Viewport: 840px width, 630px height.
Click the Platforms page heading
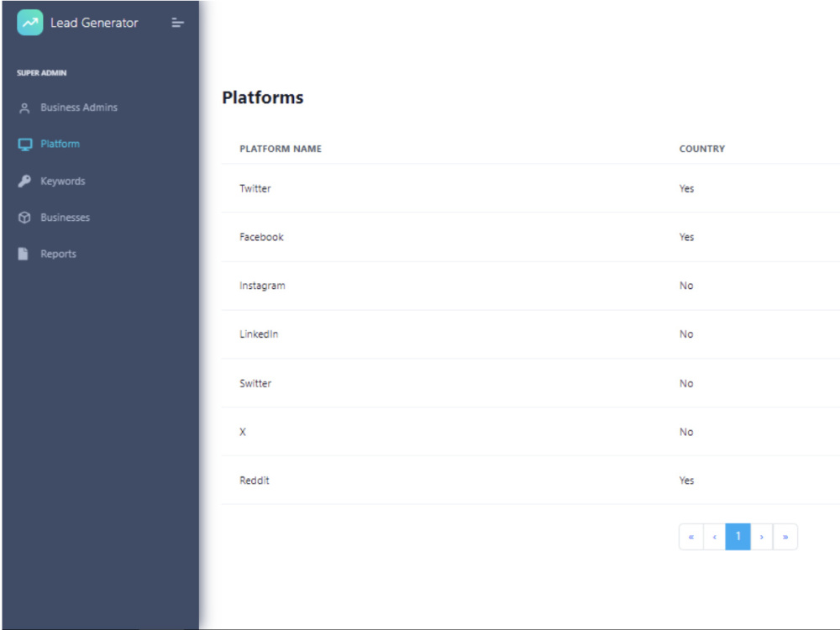tap(262, 97)
